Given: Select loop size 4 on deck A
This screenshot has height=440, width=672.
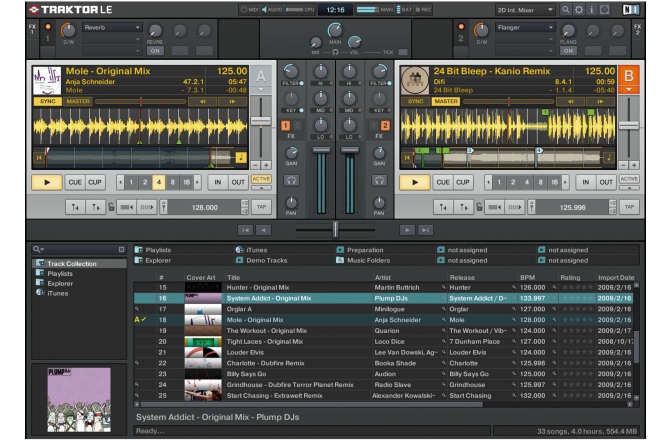Looking at the screenshot, I should point(159,182).
